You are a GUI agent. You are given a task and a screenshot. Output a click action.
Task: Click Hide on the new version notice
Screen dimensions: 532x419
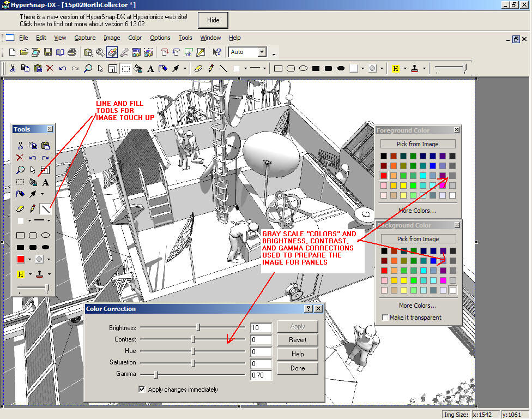click(213, 20)
